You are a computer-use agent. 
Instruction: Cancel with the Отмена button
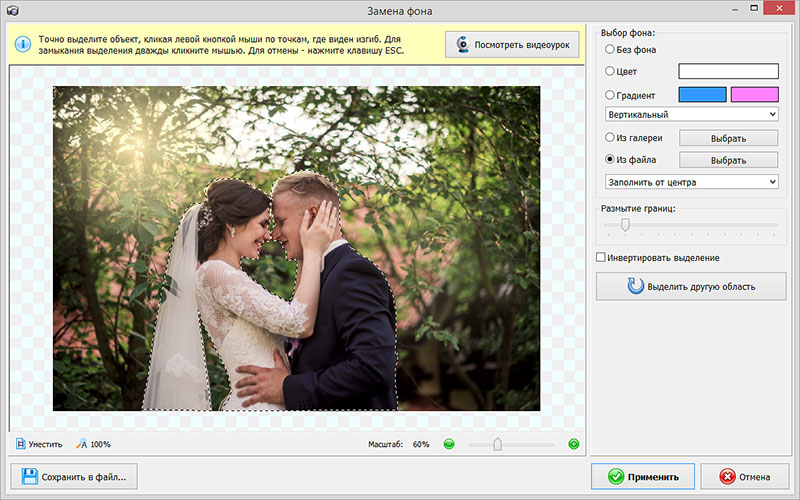[x=744, y=477]
